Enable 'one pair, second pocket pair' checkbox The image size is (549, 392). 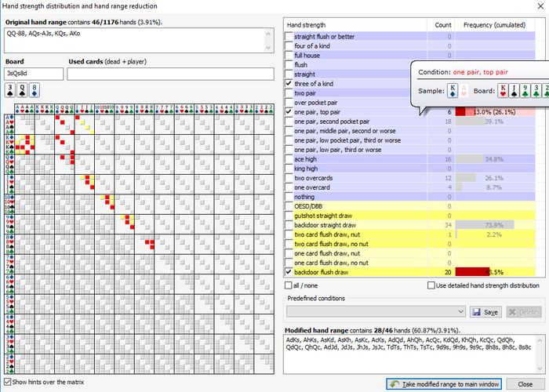(x=289, y=122)
